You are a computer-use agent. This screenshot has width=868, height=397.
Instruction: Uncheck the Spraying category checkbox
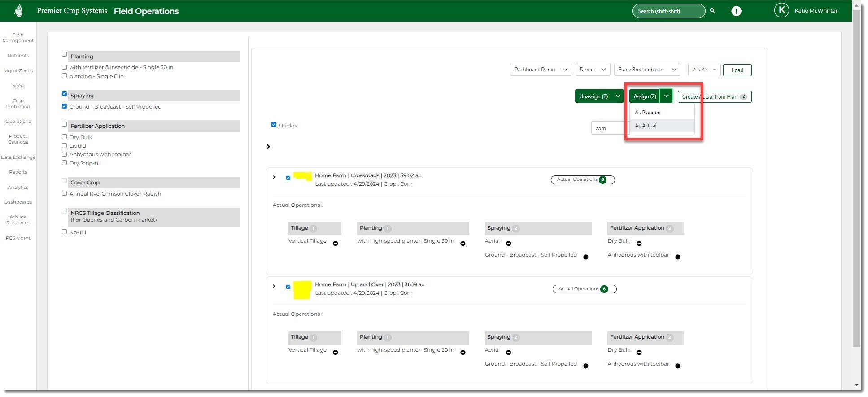pos(64,94)
